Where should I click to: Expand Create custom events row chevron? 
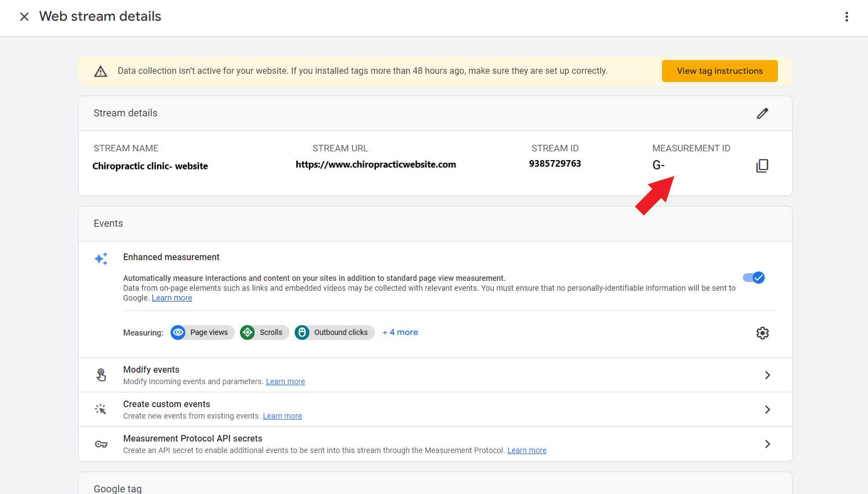pos(767,409)
